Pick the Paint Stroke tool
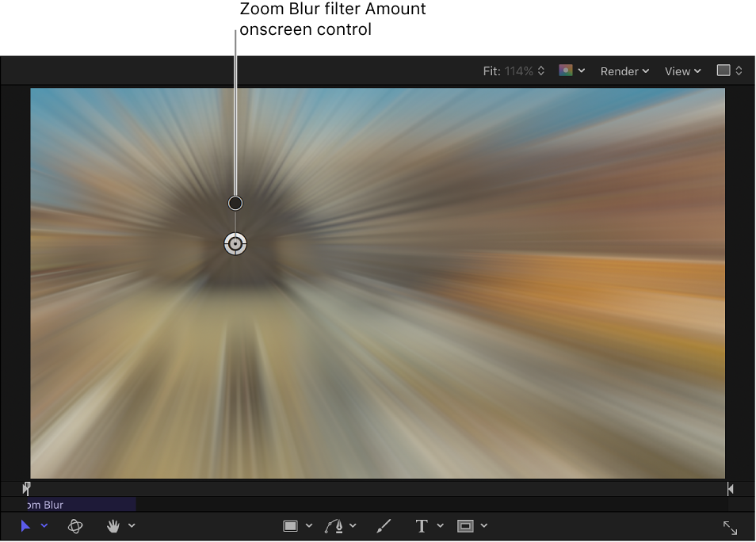Screen dimensions: 756x542 (384, 525)
